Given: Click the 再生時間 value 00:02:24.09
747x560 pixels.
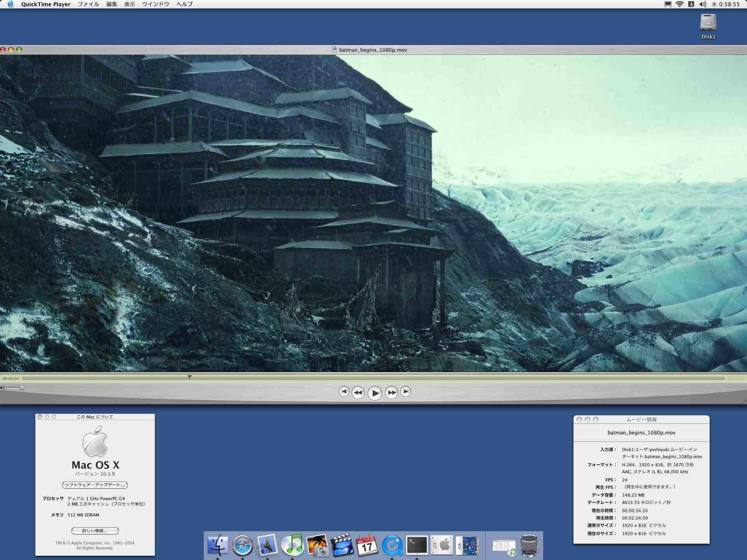Looking at the screenshot, I should point(635,518).
